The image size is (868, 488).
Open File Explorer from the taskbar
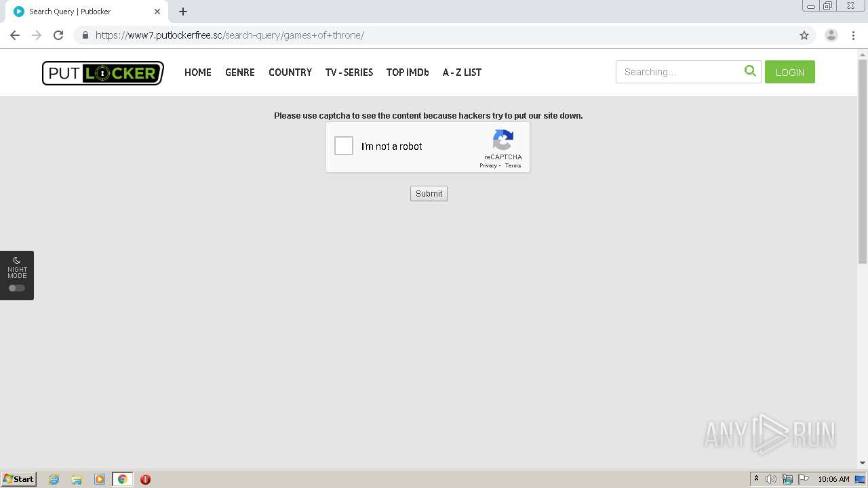pyautogui.click(x=77, y=479)
